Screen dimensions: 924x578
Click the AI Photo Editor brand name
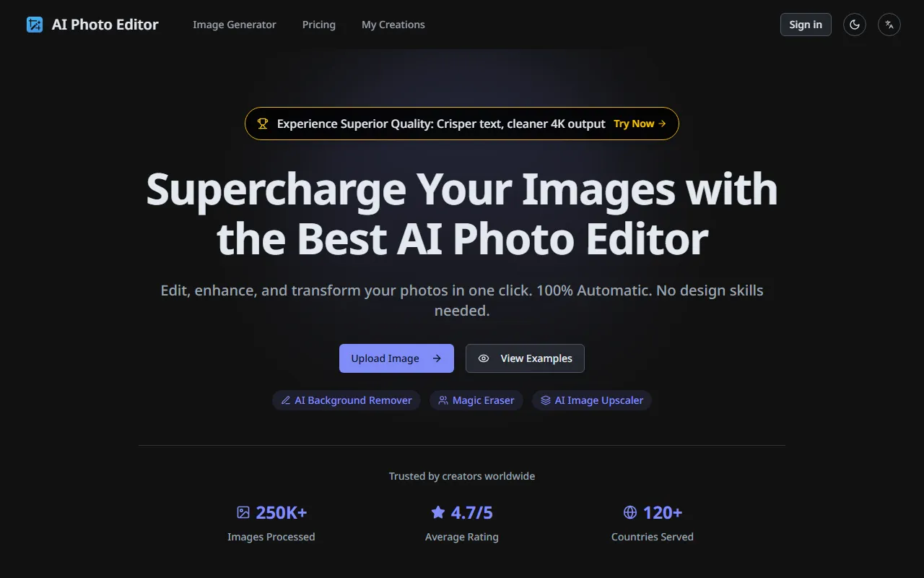pyautogui.click(x=105, y=25)
